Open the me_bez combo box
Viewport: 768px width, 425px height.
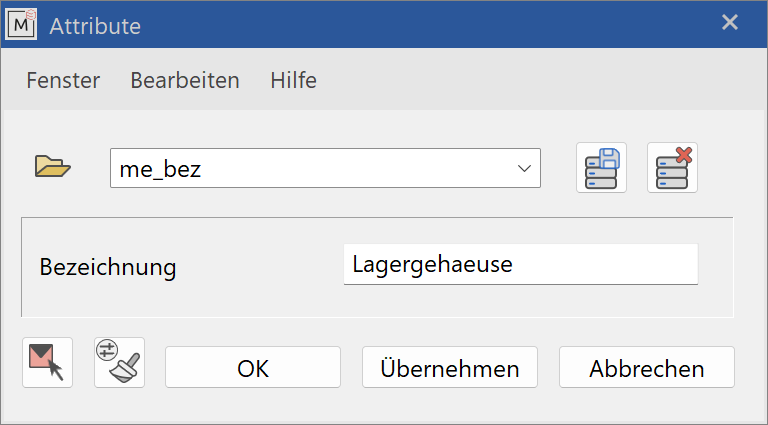(325, 168)
